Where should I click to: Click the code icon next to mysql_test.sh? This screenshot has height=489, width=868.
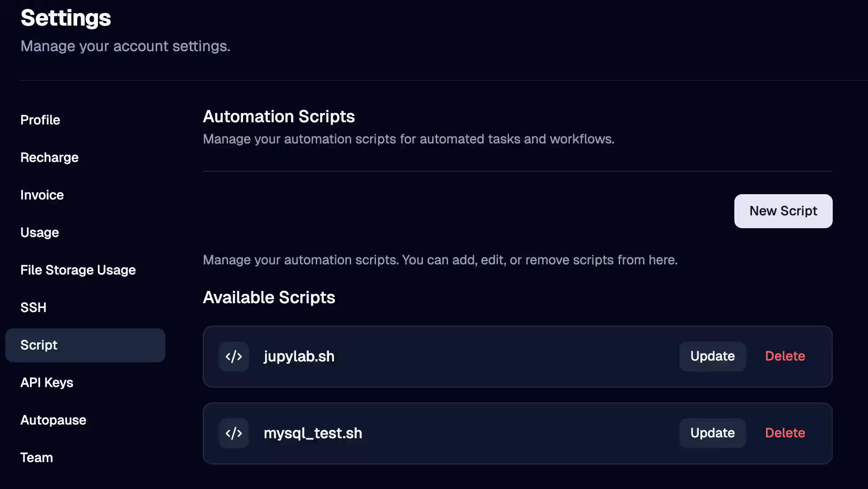click(234, 433)
